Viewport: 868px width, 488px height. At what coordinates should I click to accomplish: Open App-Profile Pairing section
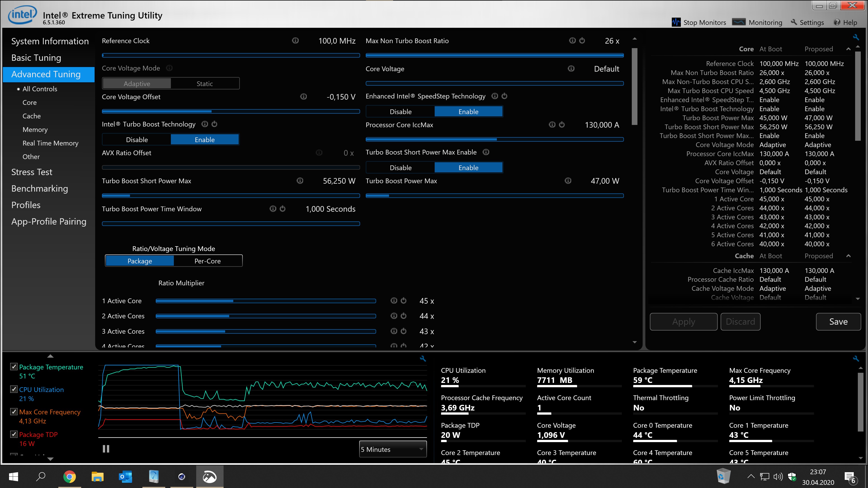click(49, 221)
